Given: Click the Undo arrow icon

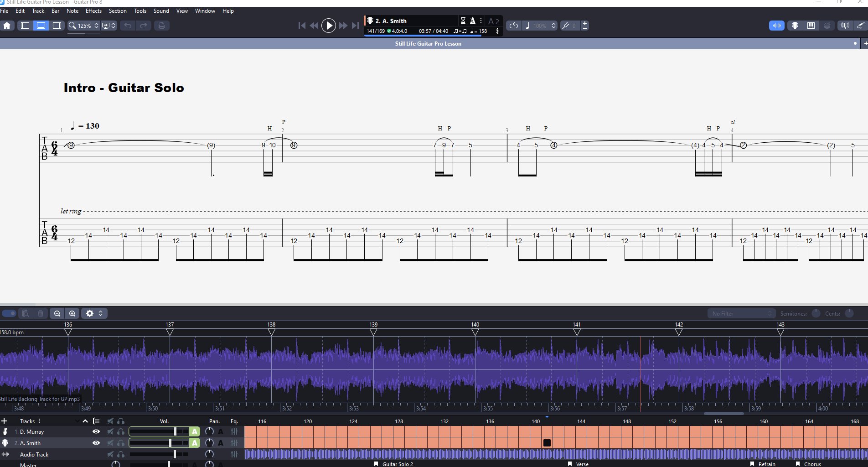Looking at the screenshot, I should tap(128, 26).
